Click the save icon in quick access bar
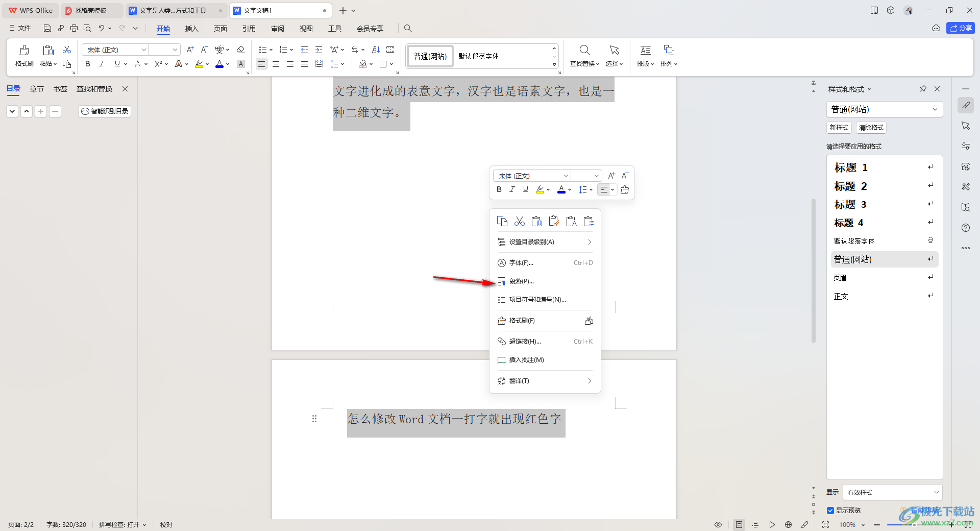 point(47,28)
